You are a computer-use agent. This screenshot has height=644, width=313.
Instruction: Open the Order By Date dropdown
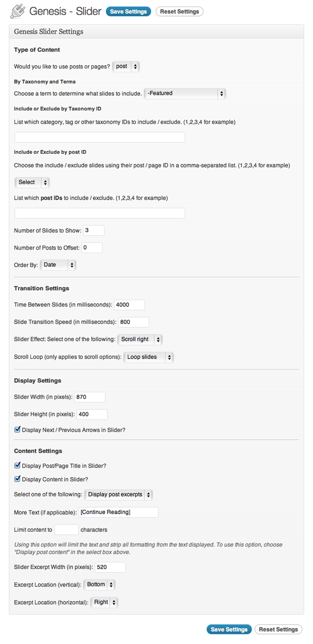(58, 265)
